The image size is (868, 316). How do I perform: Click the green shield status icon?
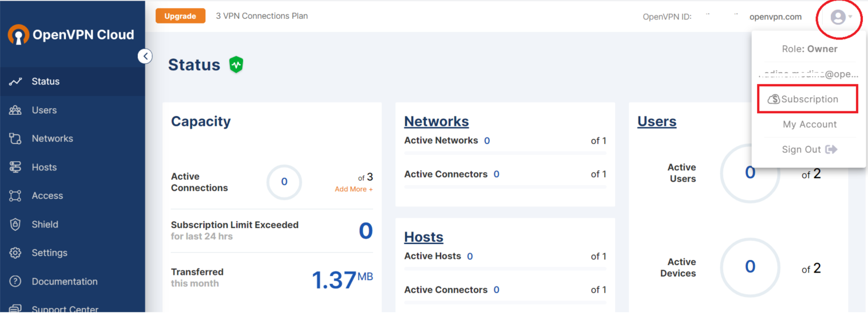pyautogui.click(x=236, y=65)
